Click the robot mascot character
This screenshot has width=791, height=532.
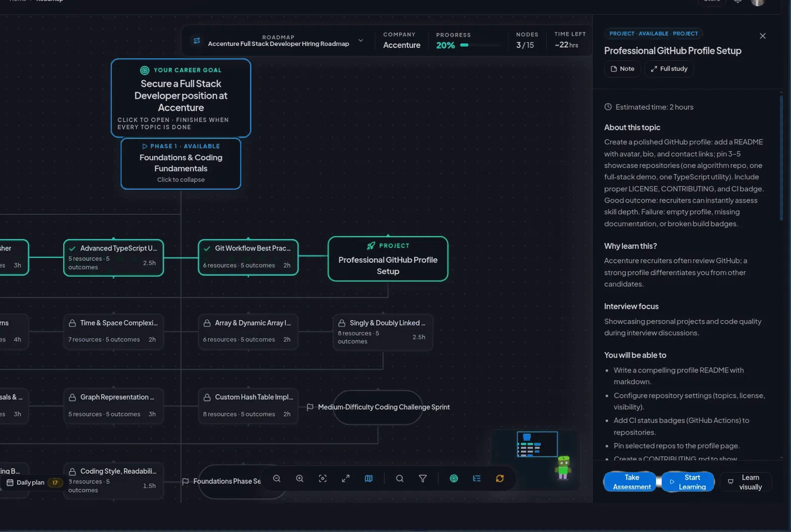[x=563, y=467]
